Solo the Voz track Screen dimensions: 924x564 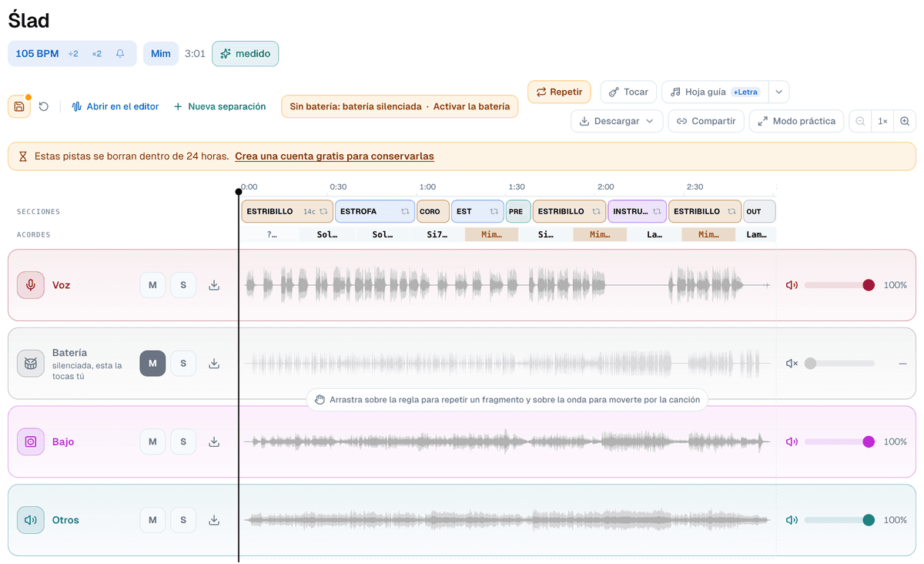pyautogui.click(x=183, y=285)
